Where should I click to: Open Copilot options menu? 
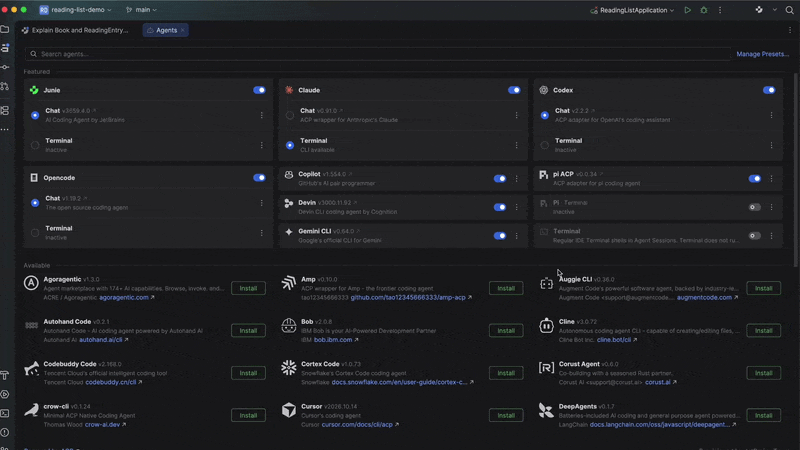tap(516, 179)
